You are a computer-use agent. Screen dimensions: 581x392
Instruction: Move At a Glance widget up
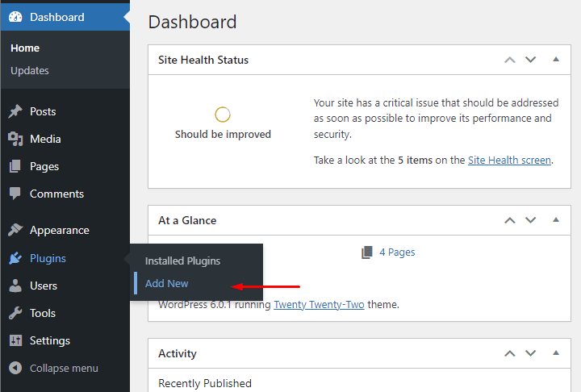510,220
